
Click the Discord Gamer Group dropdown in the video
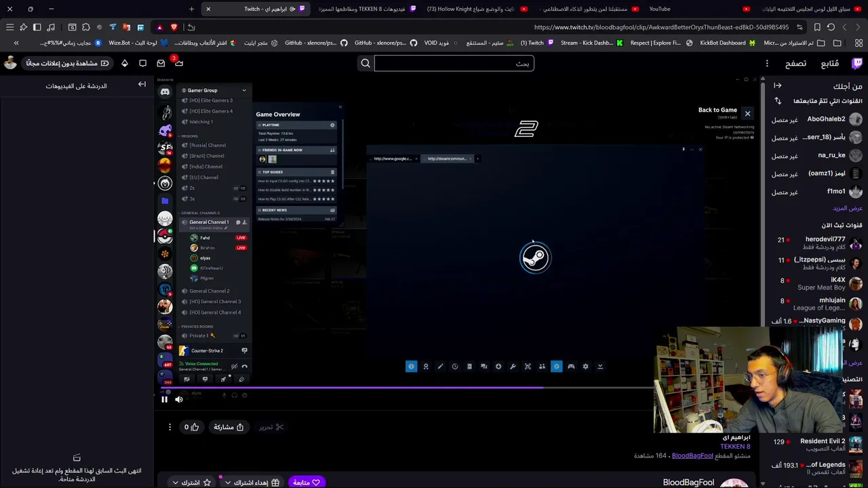(x=213, y=90)
